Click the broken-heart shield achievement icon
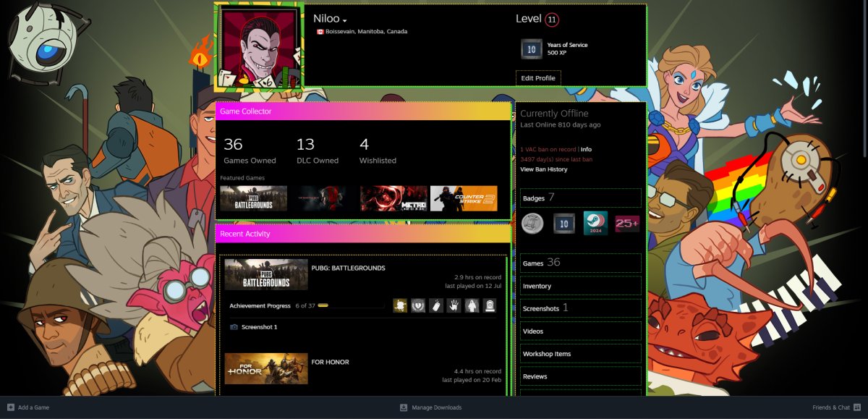The height and width of the screenshot is (419, 868). pyautogui.click(x=418, y=306)
